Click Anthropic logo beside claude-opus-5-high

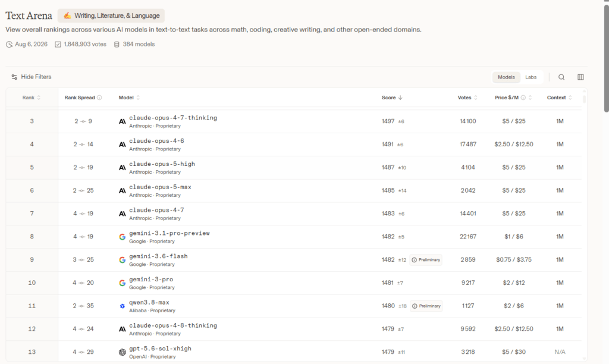(122, 168)
